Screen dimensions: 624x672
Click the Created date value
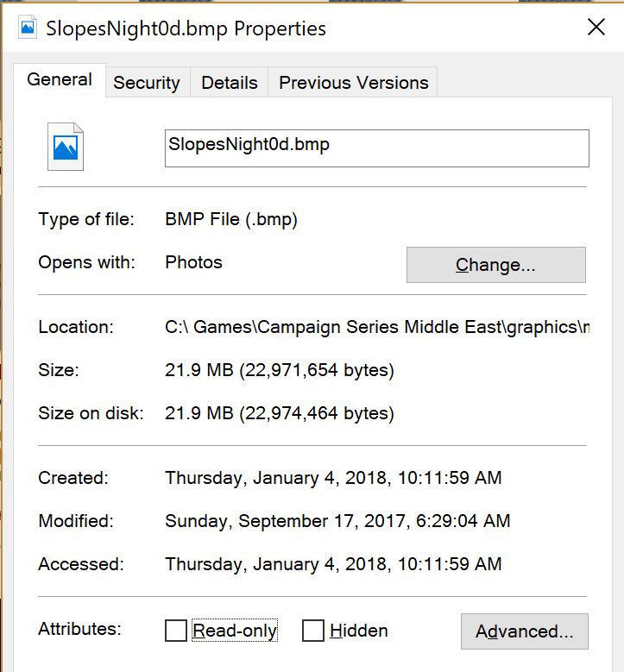[333, 477]
